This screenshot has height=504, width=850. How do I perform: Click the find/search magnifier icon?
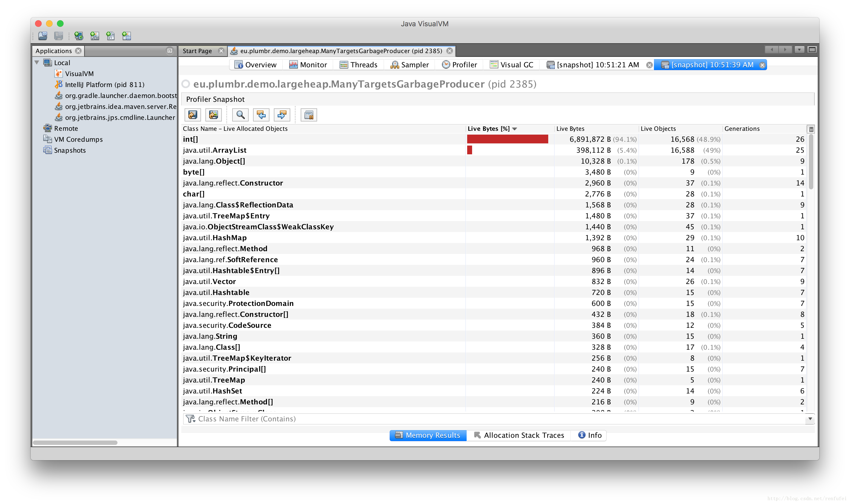240,114
